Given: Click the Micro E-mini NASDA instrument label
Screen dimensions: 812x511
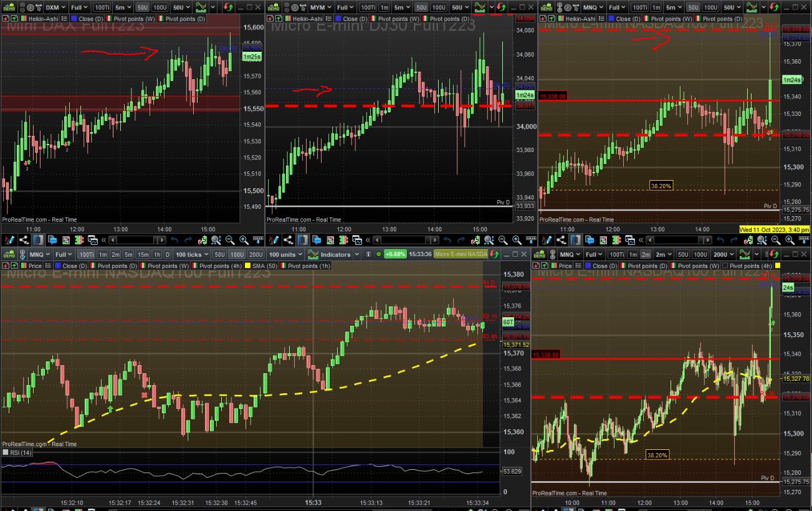Looking at the screenshot, I should click(461, 254).
